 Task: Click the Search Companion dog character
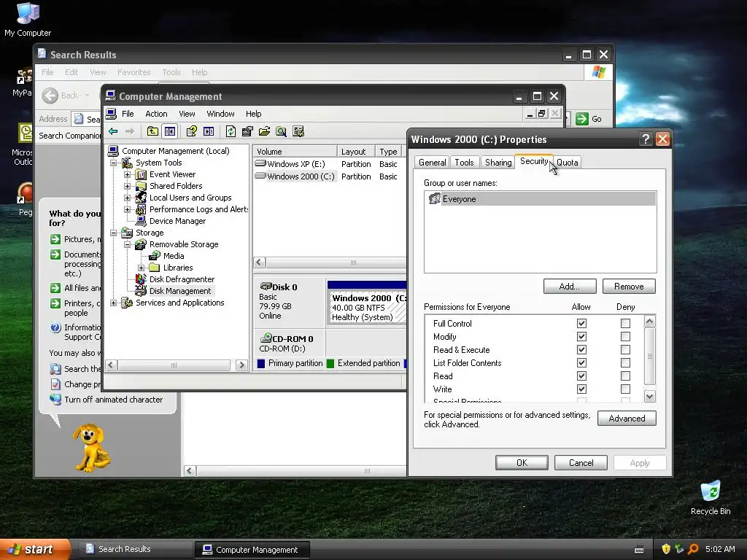91,448
